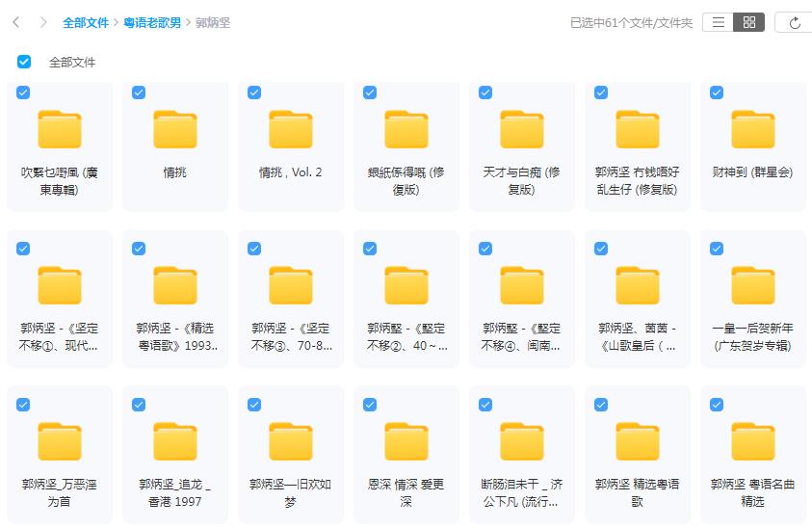
Task: Uncheck the 追龙_香港 1997 folder checkbox
Action: tap(139, 404)
